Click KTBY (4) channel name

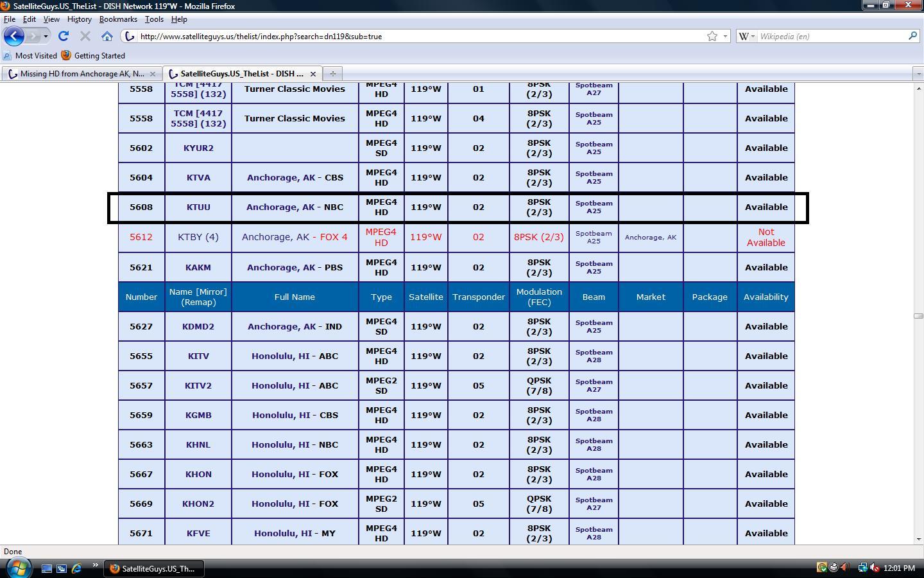tap(198, 237)
